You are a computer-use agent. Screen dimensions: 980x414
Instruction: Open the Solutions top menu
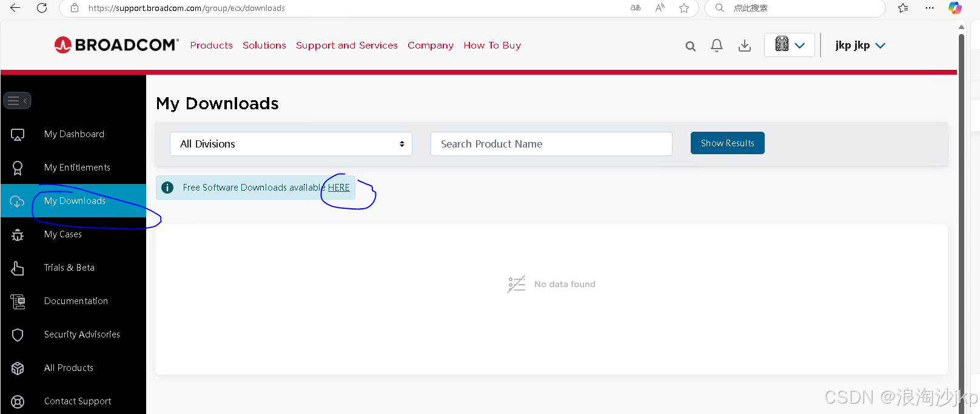coord(264,45)
